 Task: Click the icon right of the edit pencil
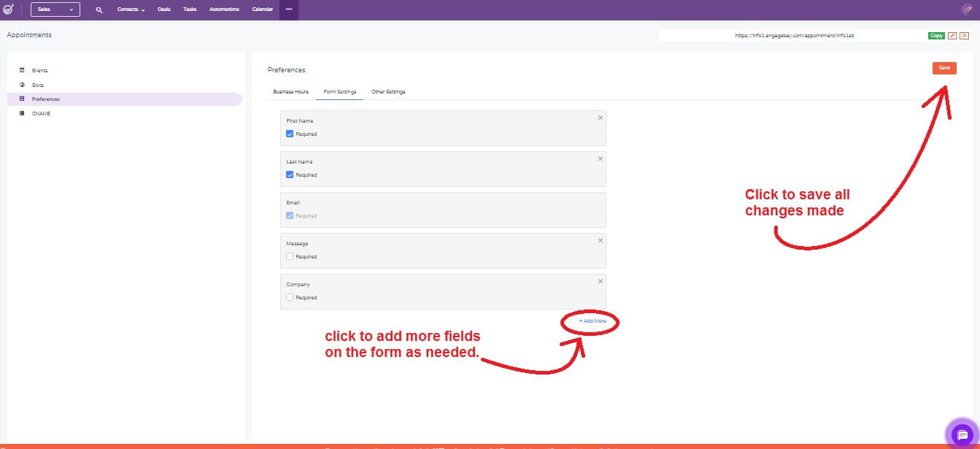[964, 36]
